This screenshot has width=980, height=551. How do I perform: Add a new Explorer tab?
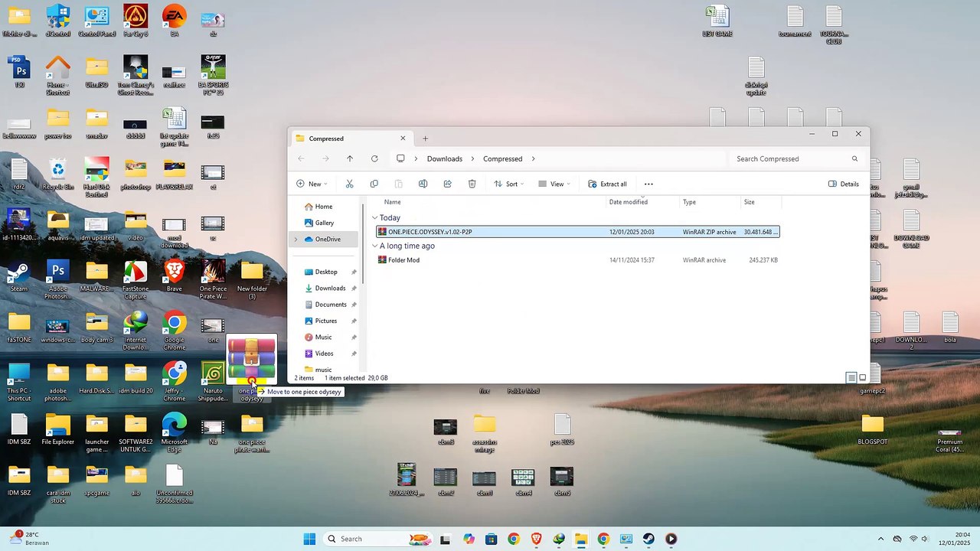click(x=425, y=139)
